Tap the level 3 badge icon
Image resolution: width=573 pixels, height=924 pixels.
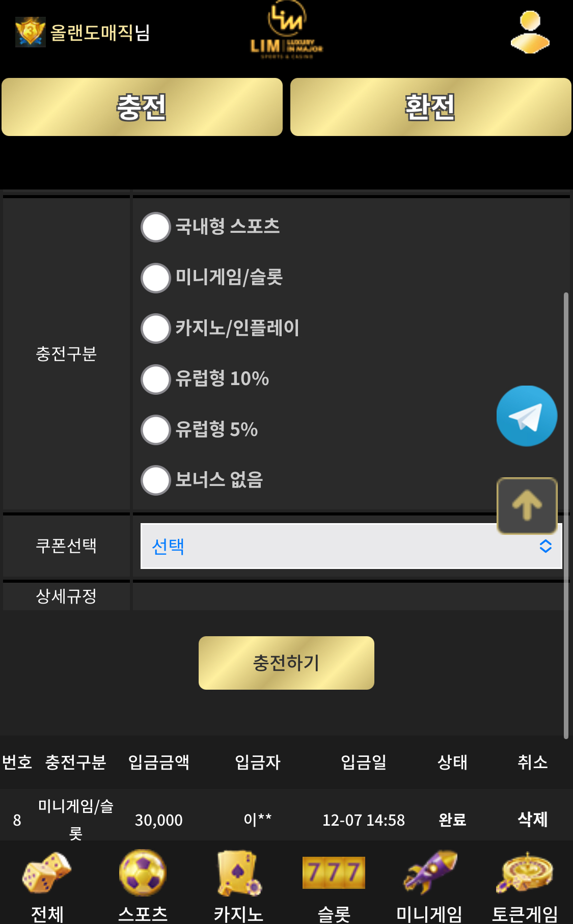pos(30,32)
